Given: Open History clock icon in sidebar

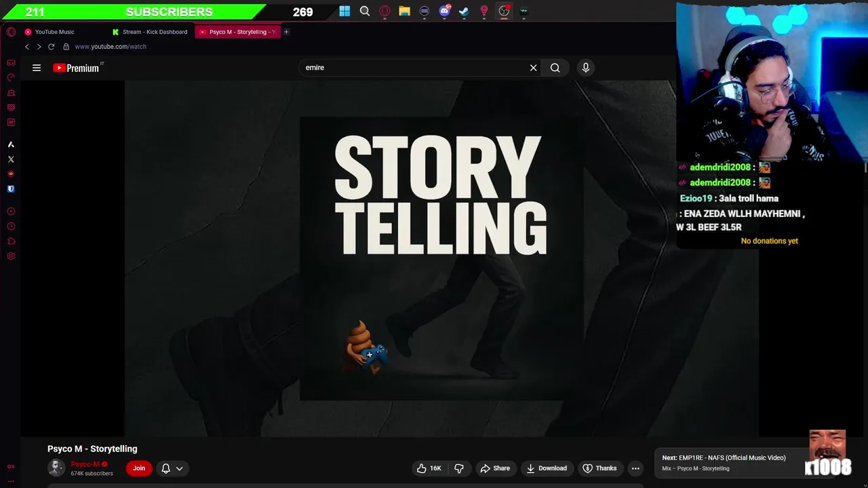Looking at the screenshot, I should click(11, 226).
